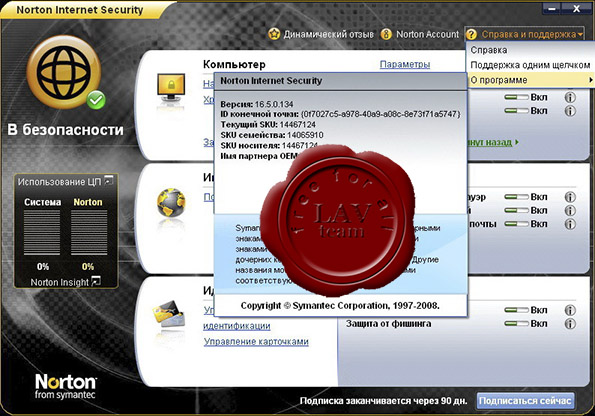Expand CPU usage panel icon
Viewport: 595px width, 416px height.
pyautogui.click(x=109, y=180)
